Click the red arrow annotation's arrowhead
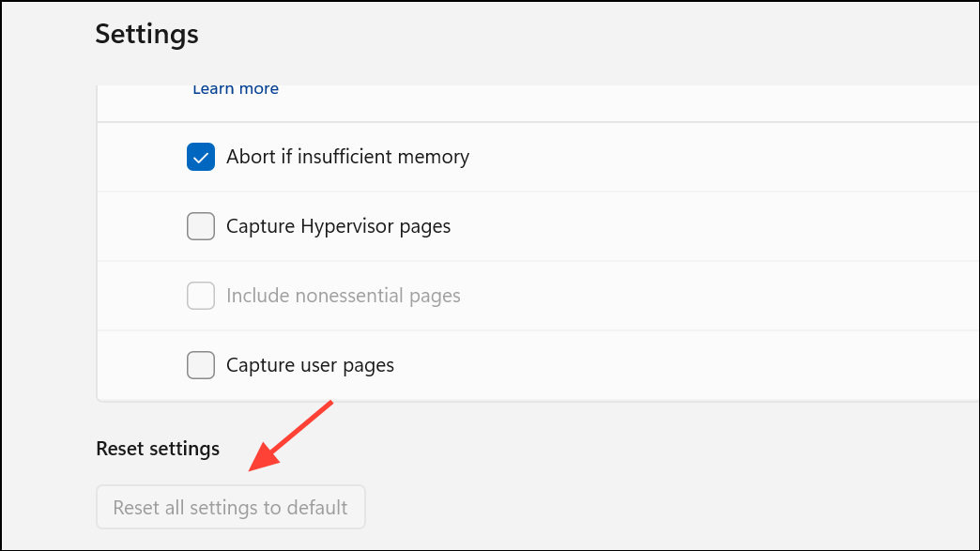This screenshot has height=551, width=980. pos(263,458)
